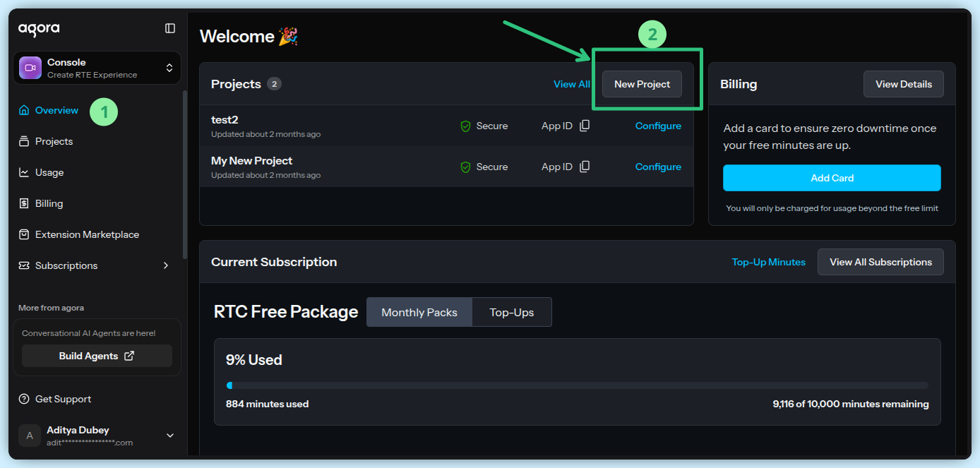Click the Get Support help icon
The height and width of the screenshot is (468, 980).
24,400
